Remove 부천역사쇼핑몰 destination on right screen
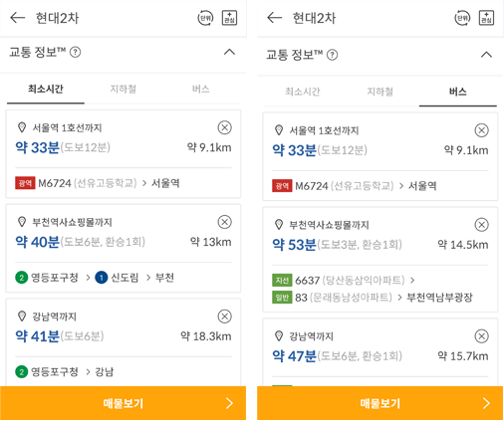504x424 pixels. click(482, 225)
